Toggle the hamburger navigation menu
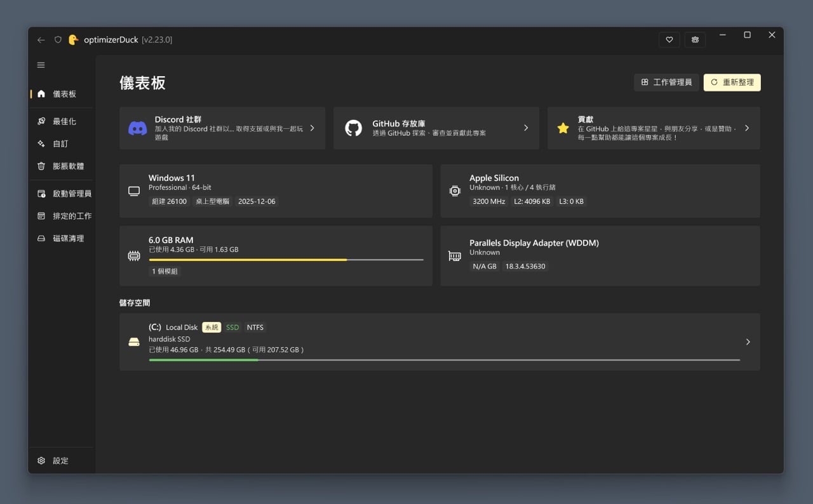Viewport: 813px width, 504px height. 41,65
